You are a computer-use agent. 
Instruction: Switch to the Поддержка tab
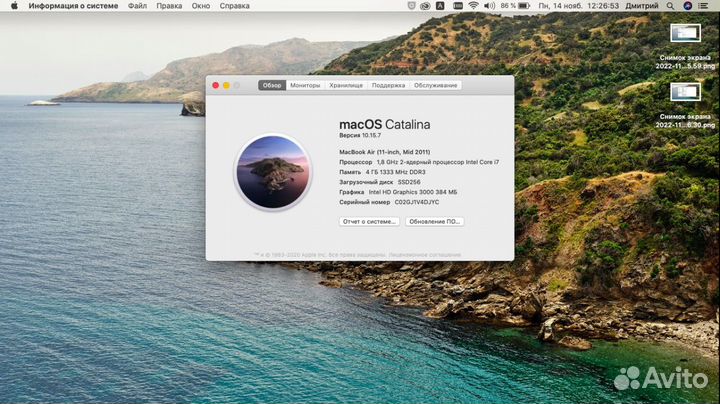click(388, 85)
